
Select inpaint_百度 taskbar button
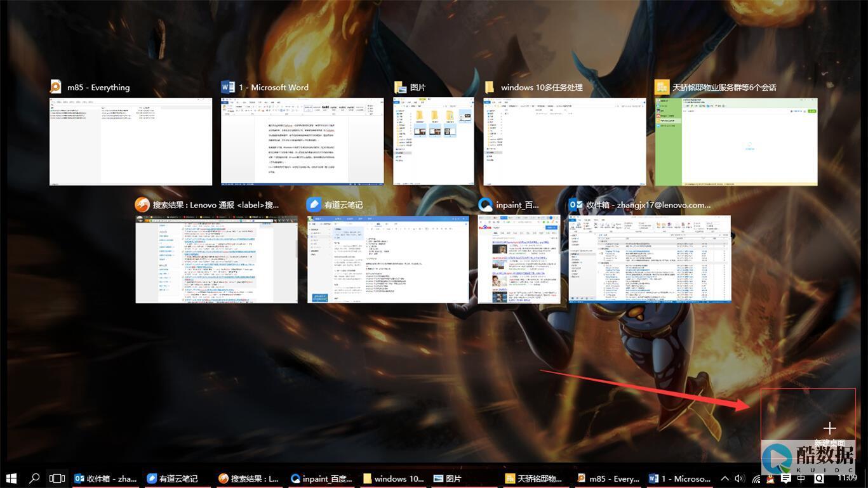tap(322, 478)
